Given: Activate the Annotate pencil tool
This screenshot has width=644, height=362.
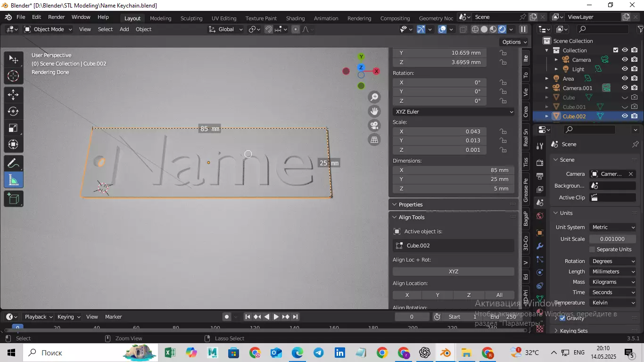Looking at the screenshot, I should pos(13,163).
